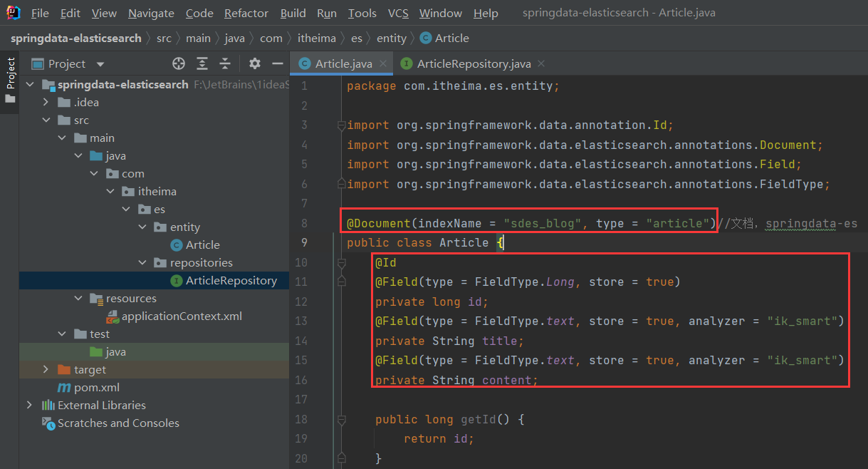Expand External Libraries in the tree
868x469 pixels.
click(x=28, y=405)
